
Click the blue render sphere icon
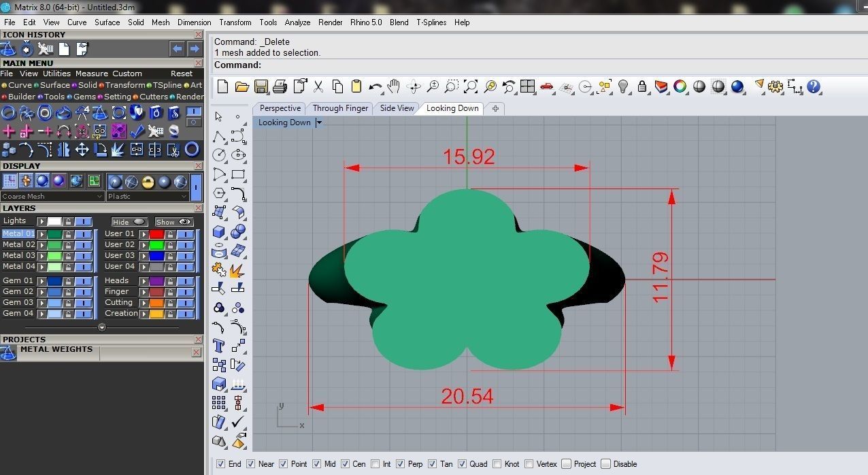click(737, 86)
